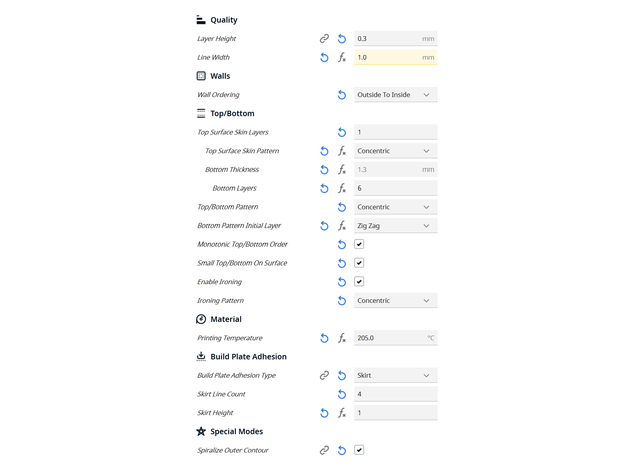The height and width of the screenshot is (472, 628).
Task: Uncheck Spiralize Outer Contour
Action: [359, 450]
